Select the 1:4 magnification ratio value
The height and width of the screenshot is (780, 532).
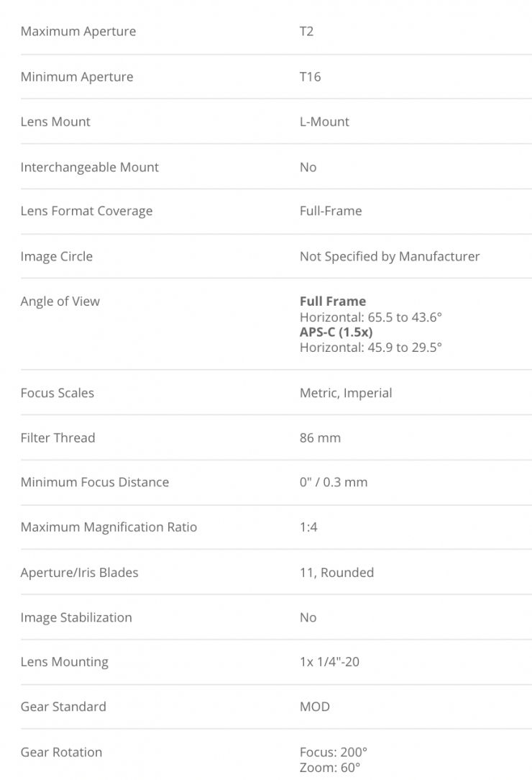[x=308, y=527]
